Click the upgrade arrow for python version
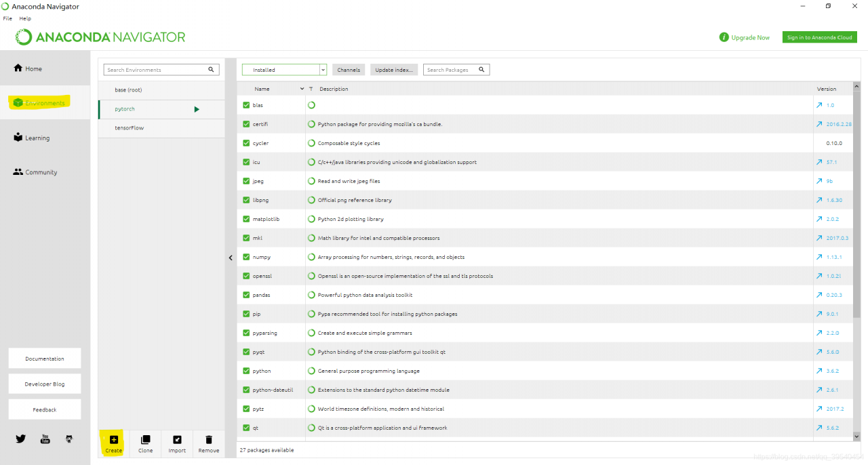The height and width of the screenshot is (465, 868). click(819, 371)
